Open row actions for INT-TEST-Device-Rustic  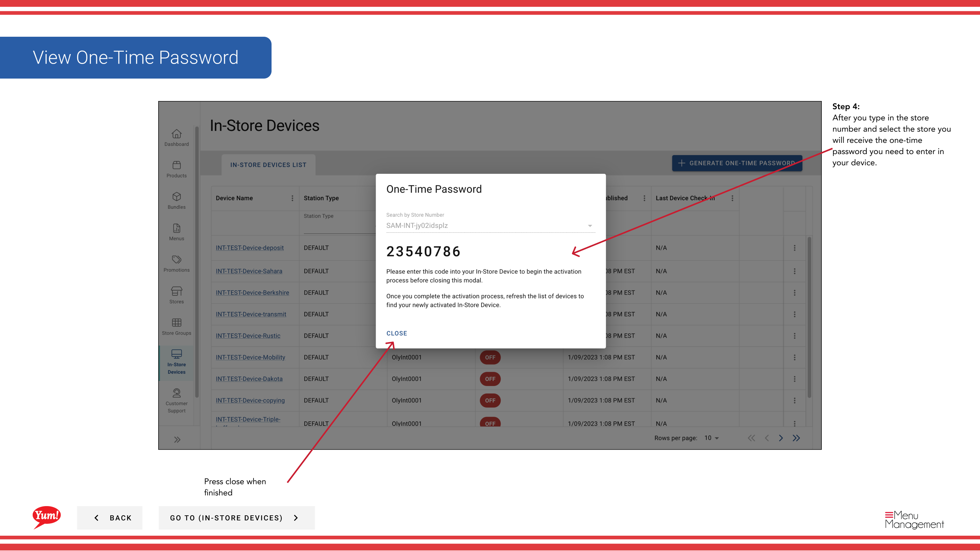(x=795, y=336)
